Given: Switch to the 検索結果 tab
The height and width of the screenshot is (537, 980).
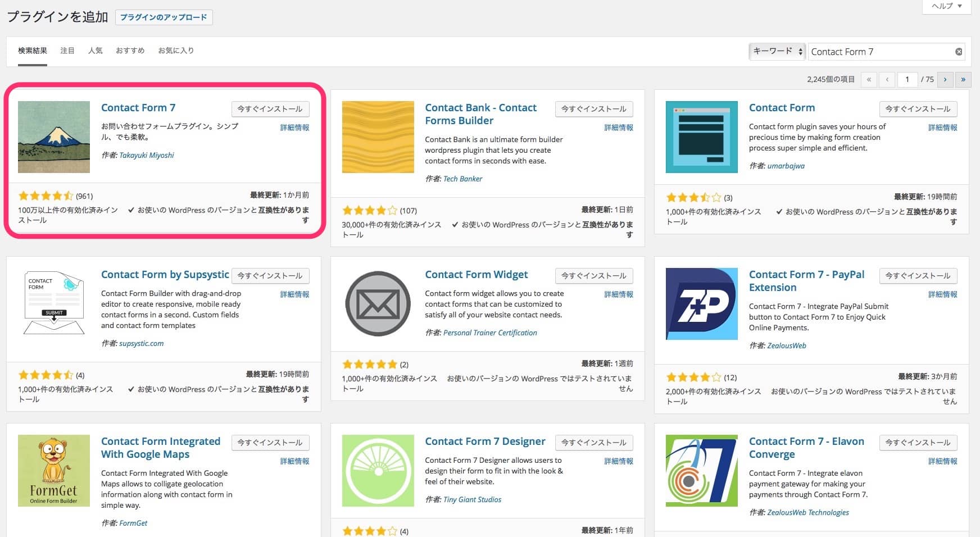Looking at the screenshot, I should pyautogui.click(x=33, y=51).
